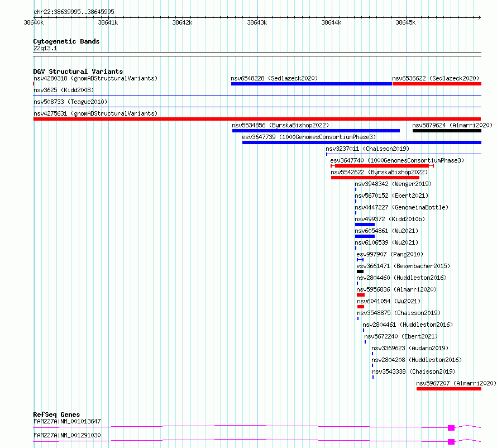This screenshot has height=448, width=497.
Task: Open the nsv508733 (Teague2010) variant label
Action: 70,102
